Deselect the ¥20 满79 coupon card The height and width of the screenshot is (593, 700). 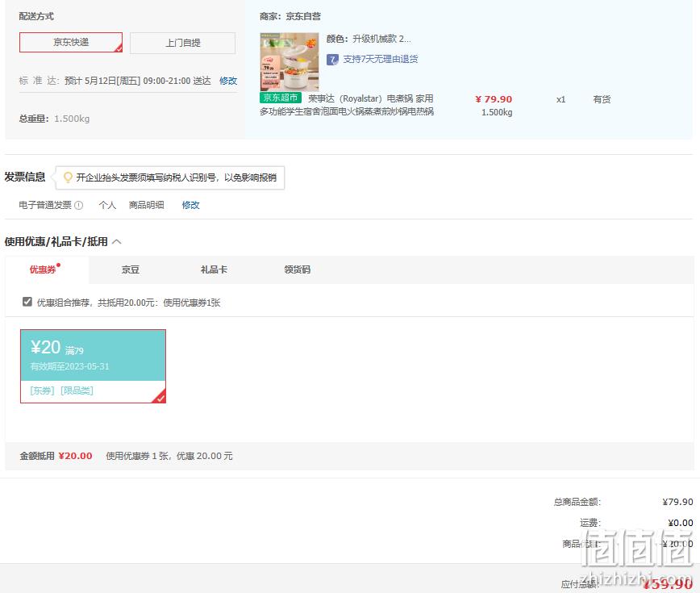coord(93,366)
